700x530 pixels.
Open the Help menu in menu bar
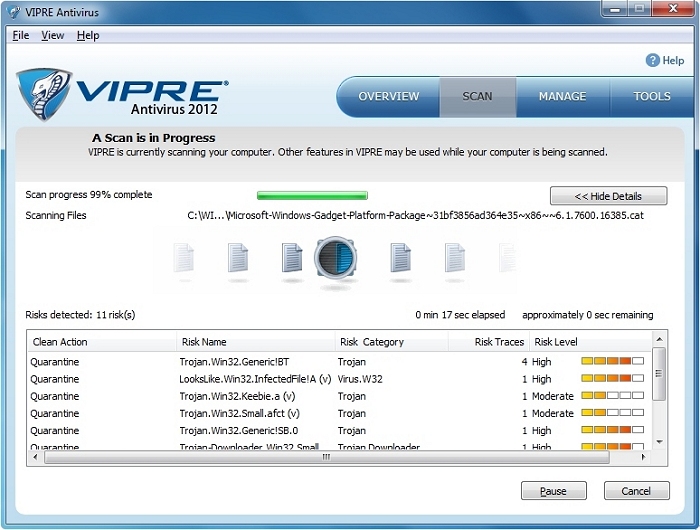pyautogui.click(x=88, y=35)
